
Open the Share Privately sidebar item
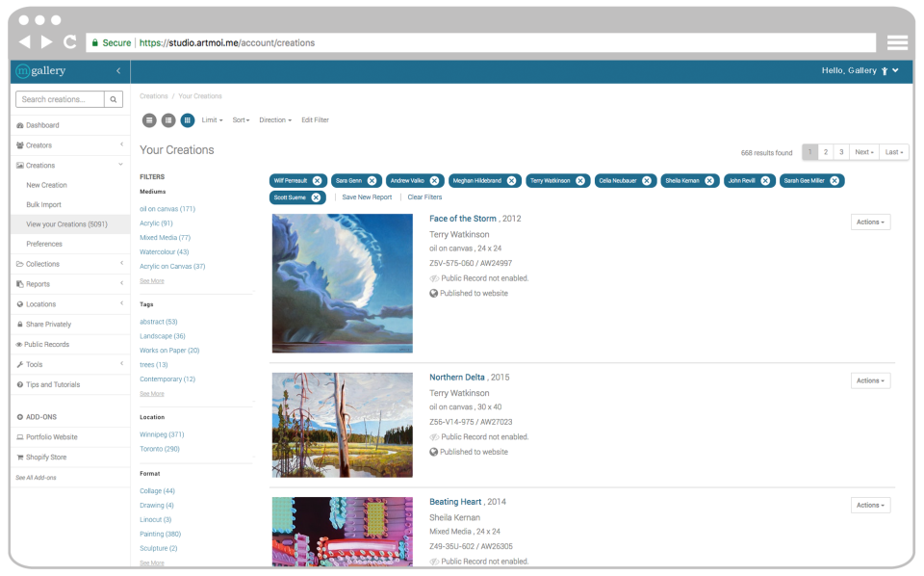(50, 324)
